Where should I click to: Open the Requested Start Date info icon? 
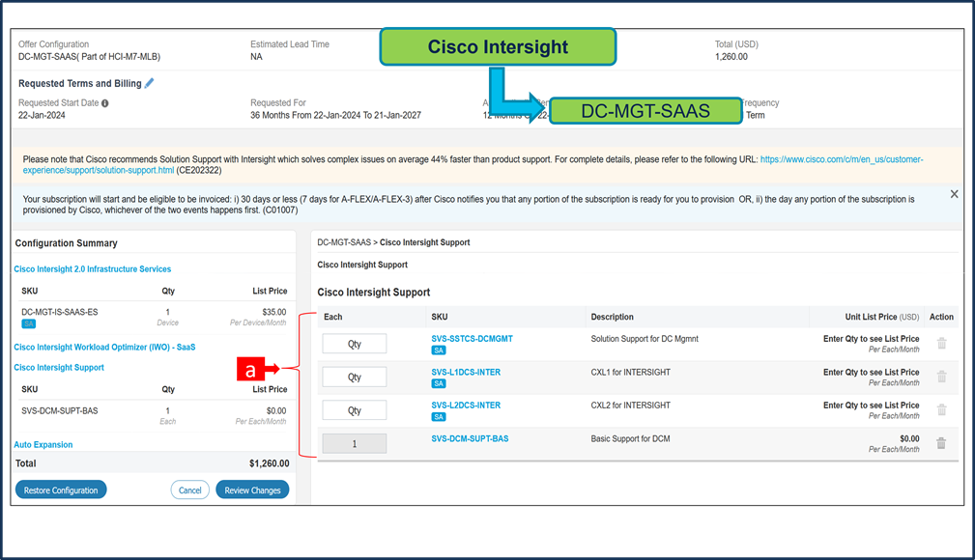pos(105,103)
